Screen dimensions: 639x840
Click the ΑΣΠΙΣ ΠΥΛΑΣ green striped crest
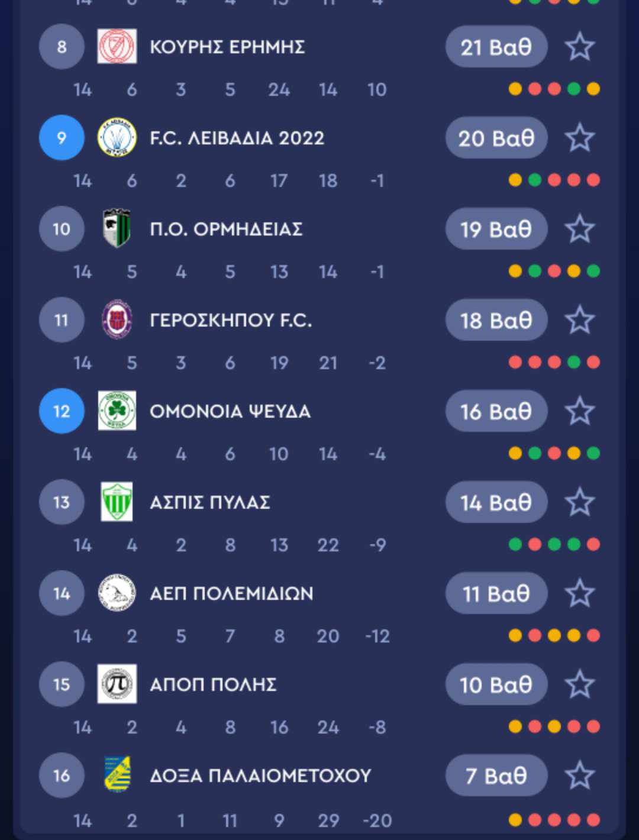[x=117, y=502]
